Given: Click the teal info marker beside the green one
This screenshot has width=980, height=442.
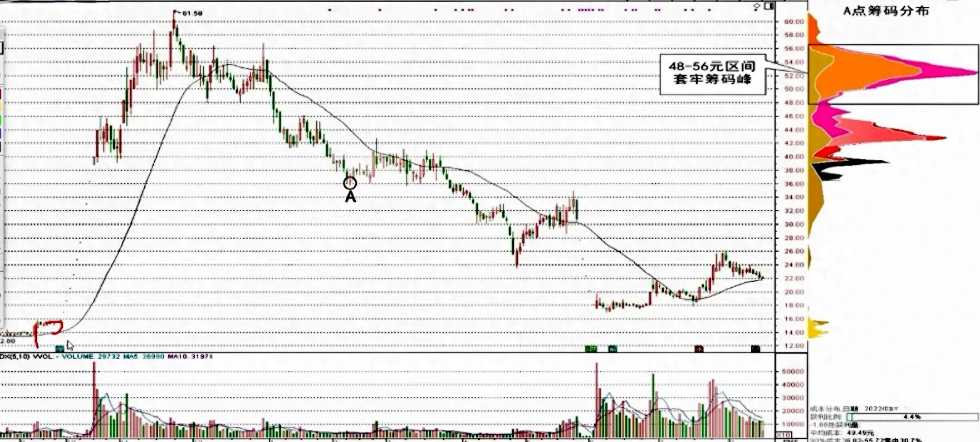Looking at the screenshot, I should coord(612,348).
